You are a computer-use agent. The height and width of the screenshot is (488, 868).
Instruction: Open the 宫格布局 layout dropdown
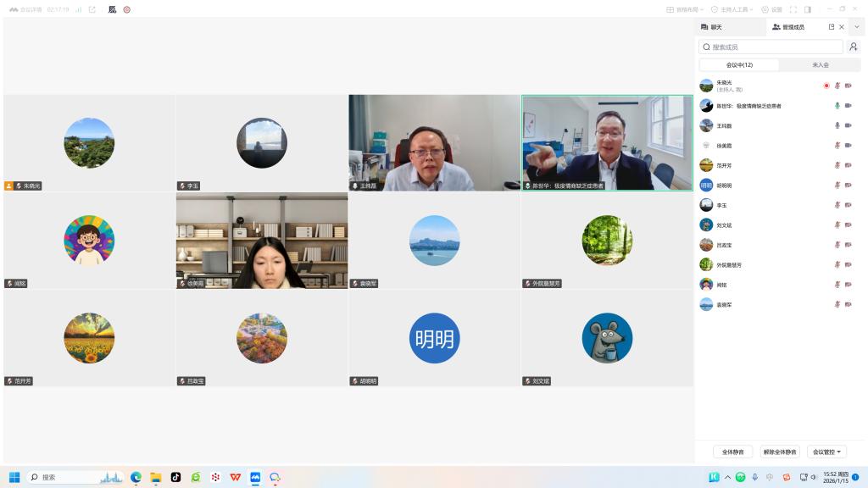coord(685,9)
